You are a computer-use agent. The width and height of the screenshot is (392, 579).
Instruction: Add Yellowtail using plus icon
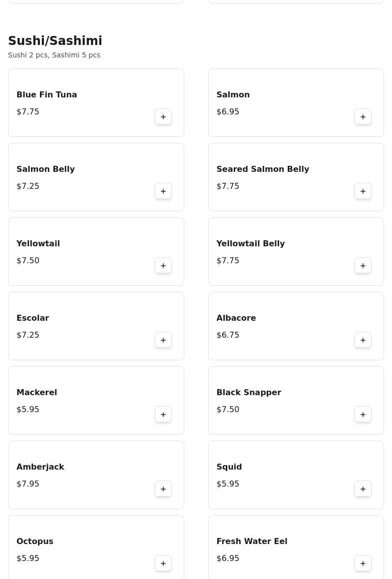coord(163,266)
